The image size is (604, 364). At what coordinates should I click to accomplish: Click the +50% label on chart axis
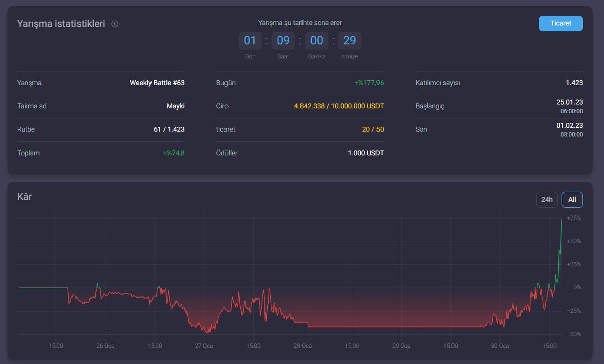pyautogui.click(x=574, y=241)
